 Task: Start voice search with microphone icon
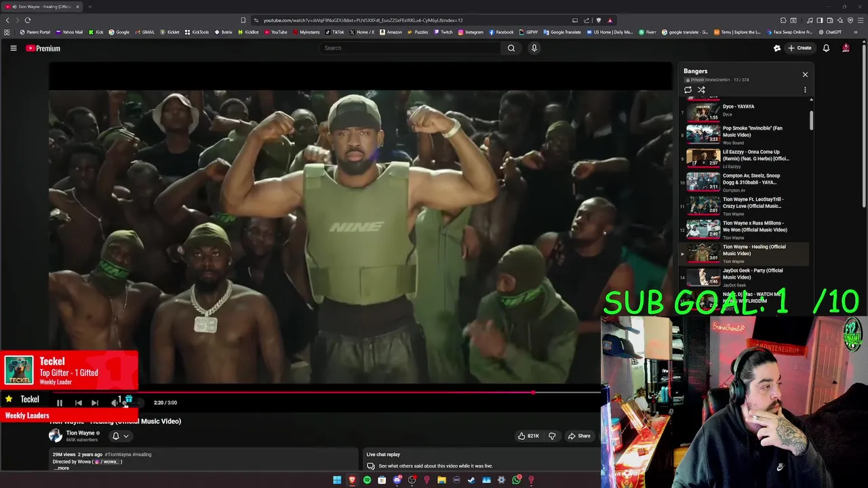pyautogui.click(x=534, y=48)
